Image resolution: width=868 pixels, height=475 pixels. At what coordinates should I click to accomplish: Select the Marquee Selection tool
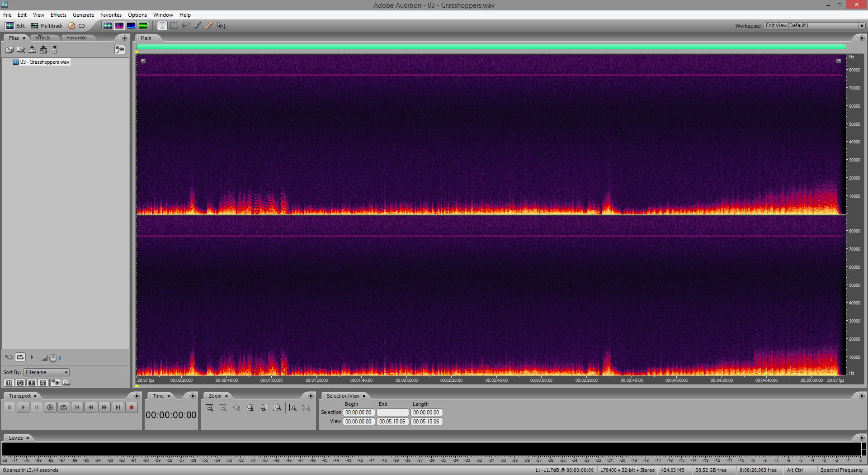(x=174, y=26)
